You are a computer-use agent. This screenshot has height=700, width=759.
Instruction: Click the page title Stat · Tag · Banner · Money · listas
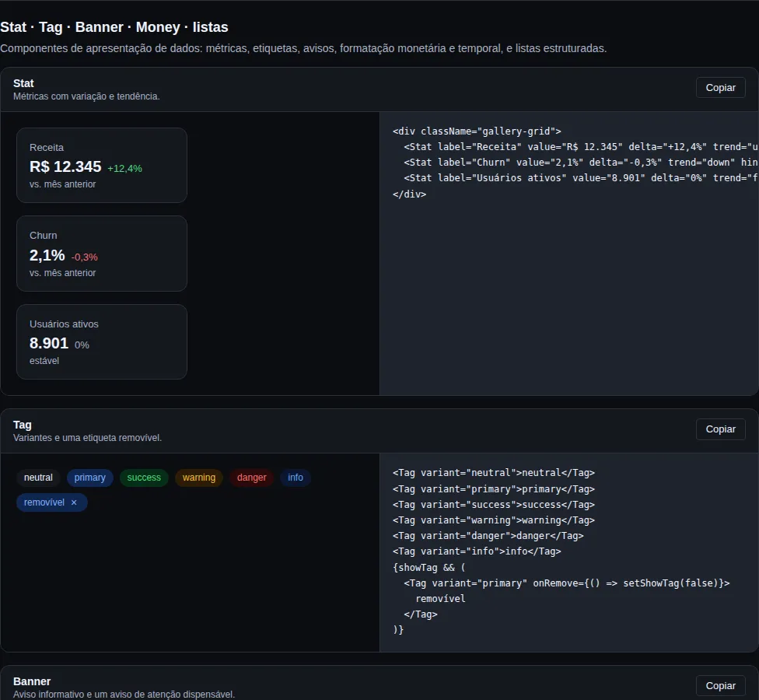(114, 27)
